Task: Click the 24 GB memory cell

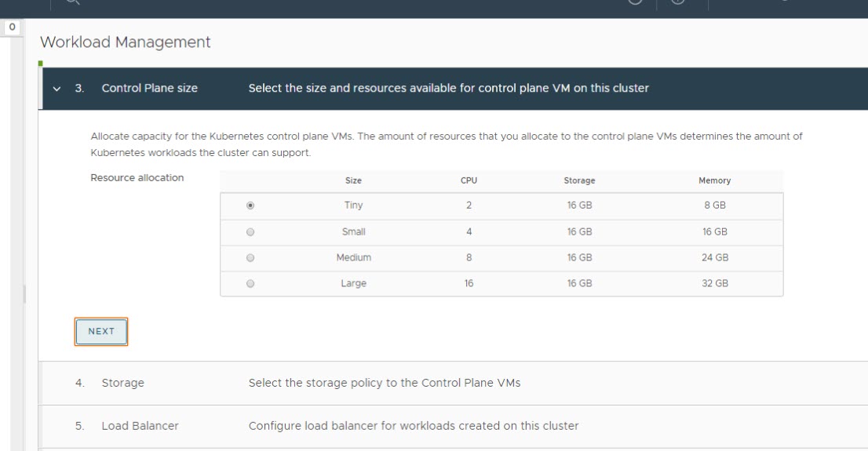Action: coord(714,257)
